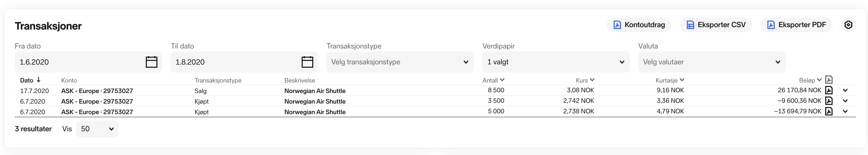The height and width of the screenshot is (155, 868).
Task: Open the Fra dato calendar picker
Action: 151,62
